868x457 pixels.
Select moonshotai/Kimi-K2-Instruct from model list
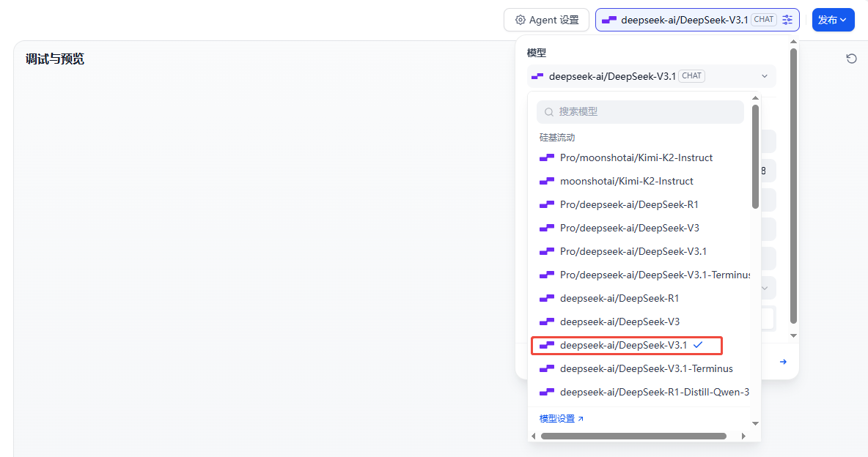coord(626,181)
